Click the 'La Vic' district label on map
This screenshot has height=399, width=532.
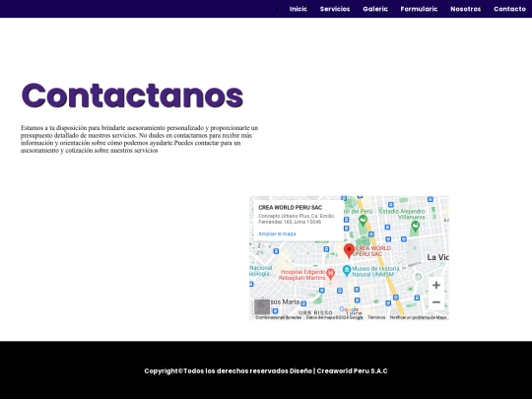point(437,257)
